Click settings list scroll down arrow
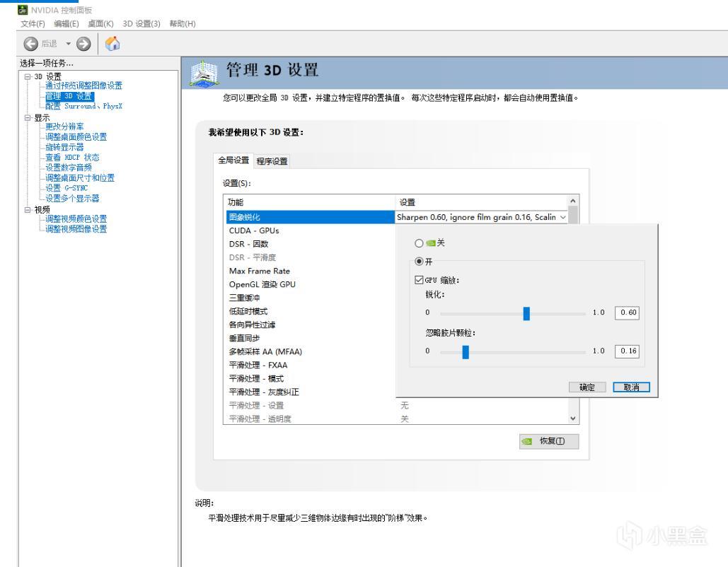Screen dimensions: 728x567 tap(573, 419)
